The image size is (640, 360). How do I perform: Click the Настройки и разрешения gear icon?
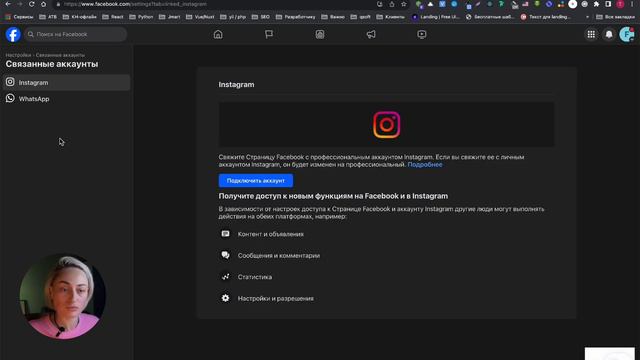point(225,298)
